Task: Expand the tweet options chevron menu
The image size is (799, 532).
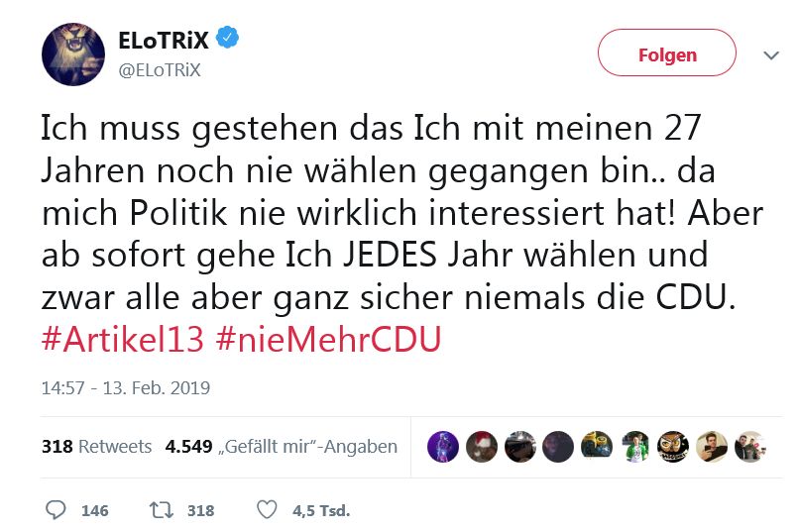Action: [x=770, y=55]
